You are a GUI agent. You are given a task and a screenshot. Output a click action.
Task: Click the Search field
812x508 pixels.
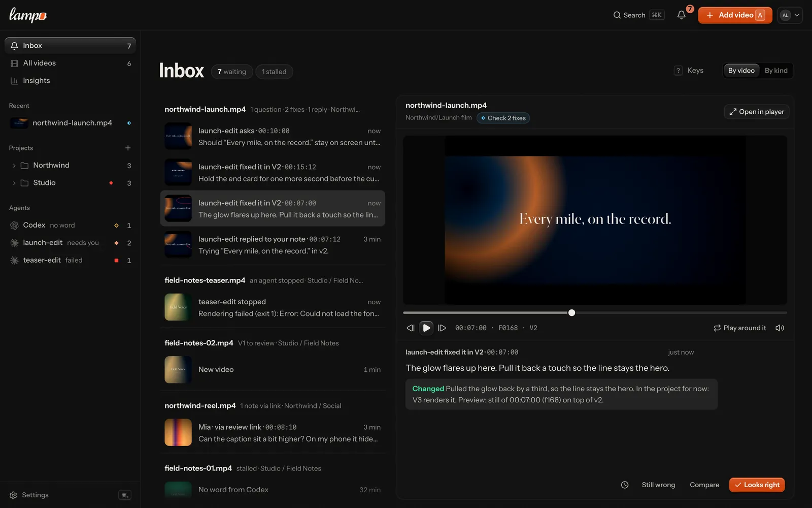coord(638,15)
